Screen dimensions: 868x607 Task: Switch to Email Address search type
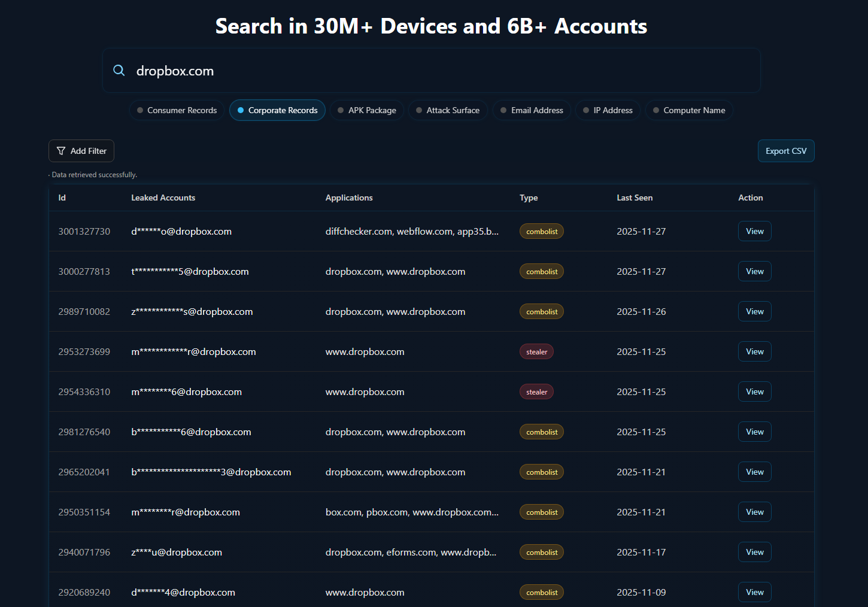532,110
